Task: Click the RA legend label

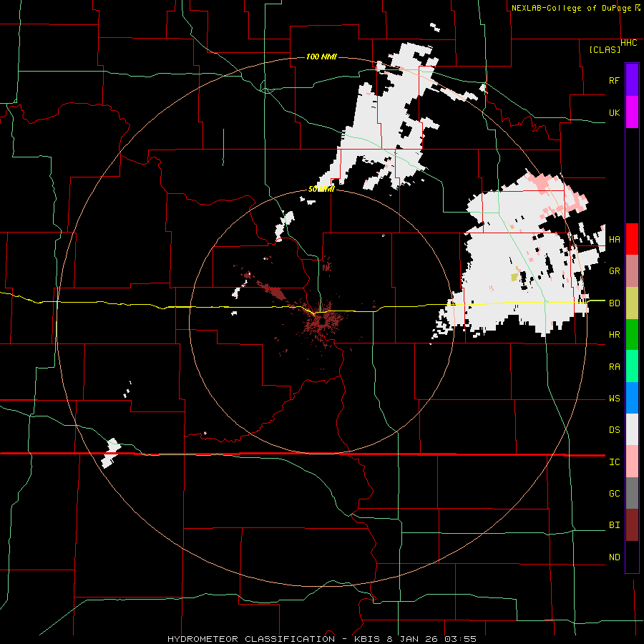Action: pos(614,367)
